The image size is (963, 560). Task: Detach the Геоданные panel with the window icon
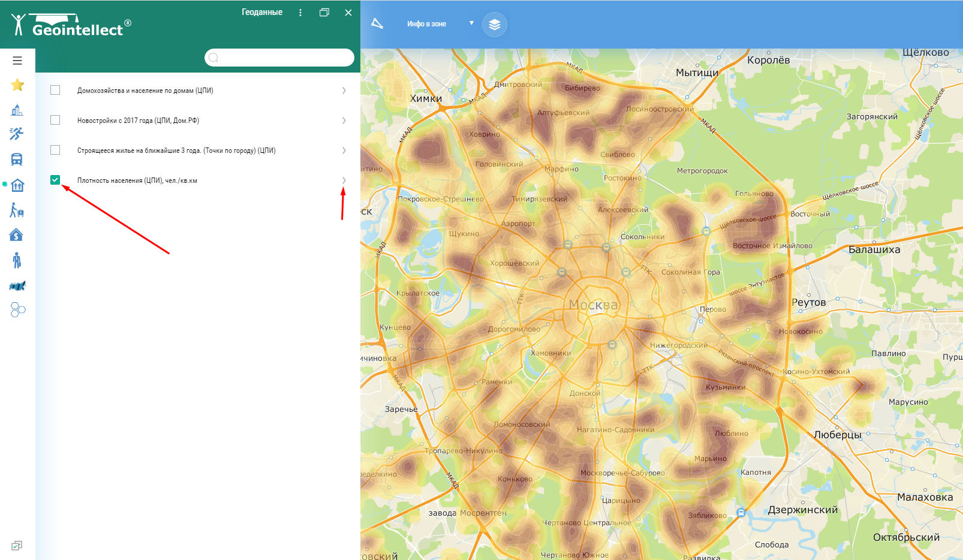tap(324, 12)
